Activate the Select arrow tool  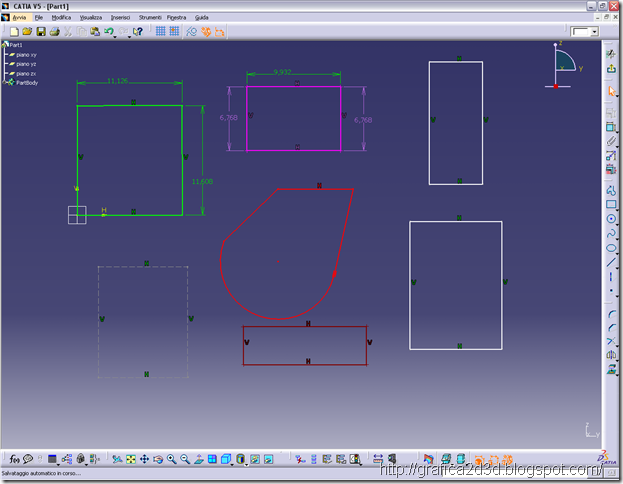[x=611, y=91]
